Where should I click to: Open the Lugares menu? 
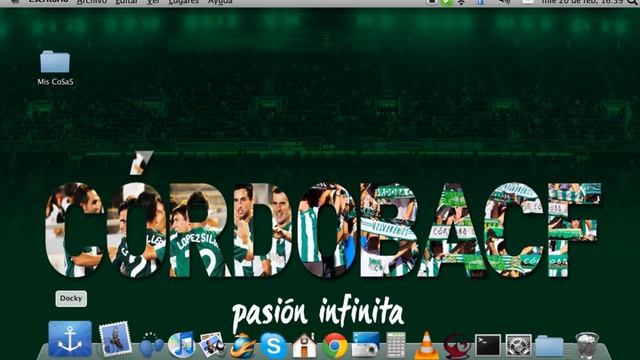184,2
